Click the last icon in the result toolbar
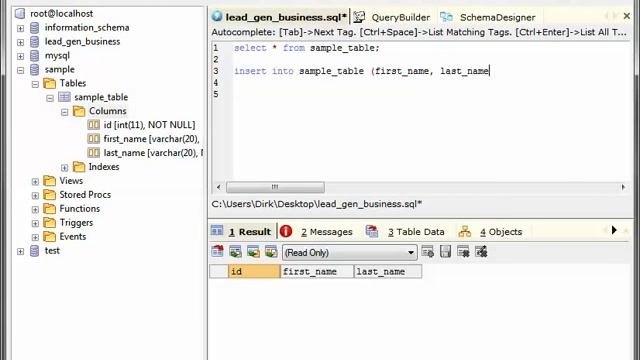 pos(482,252)
